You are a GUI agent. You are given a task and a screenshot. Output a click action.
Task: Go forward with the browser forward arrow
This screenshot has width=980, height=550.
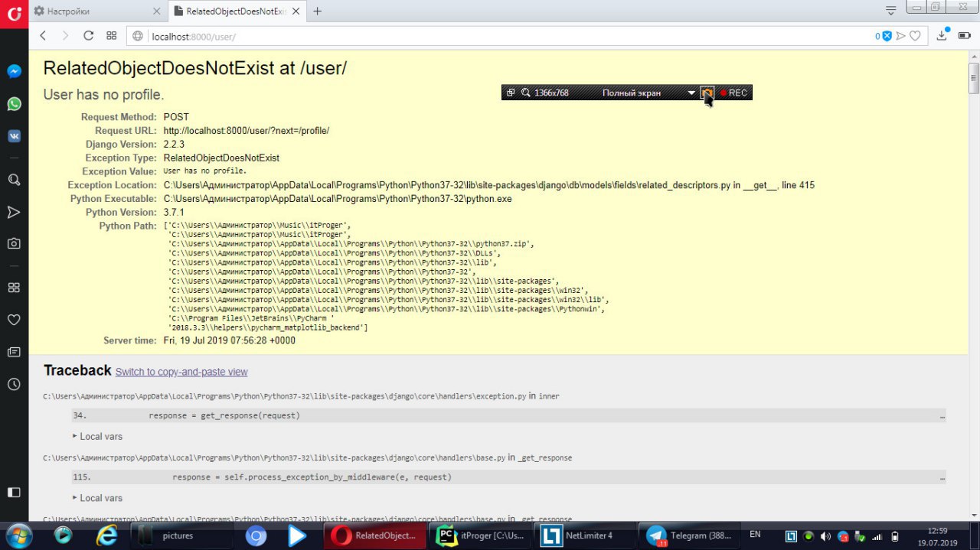[x=65, y=36]
